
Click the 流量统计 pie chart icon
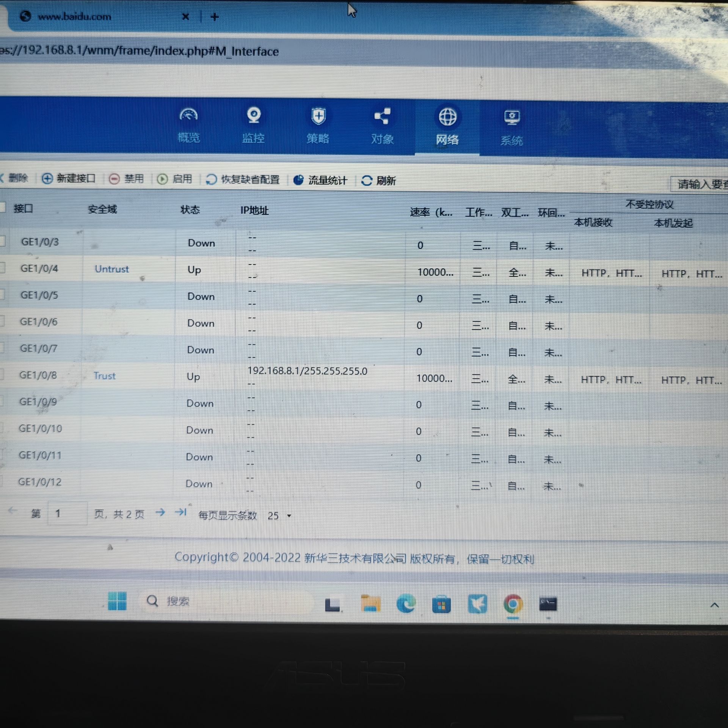coord(298,180)
